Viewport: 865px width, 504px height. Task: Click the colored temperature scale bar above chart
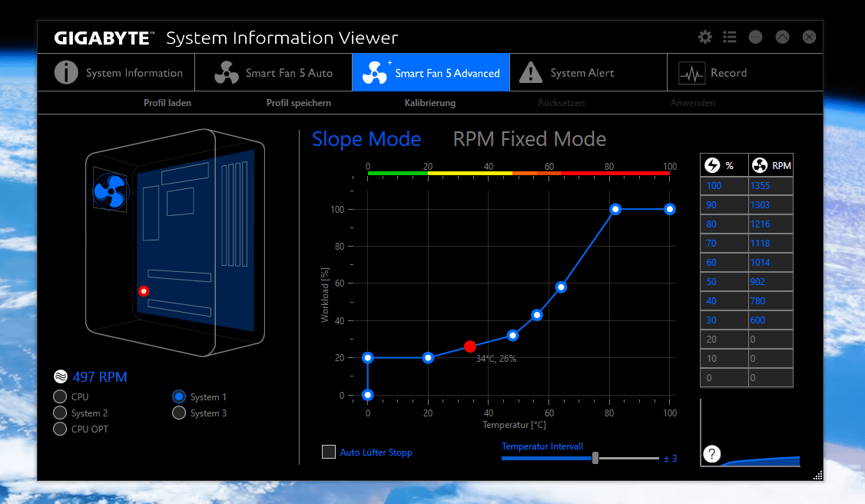519,173
